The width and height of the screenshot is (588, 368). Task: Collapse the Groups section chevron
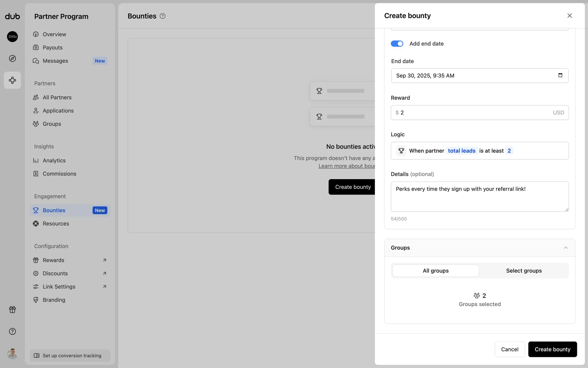[x=566, y=248]
